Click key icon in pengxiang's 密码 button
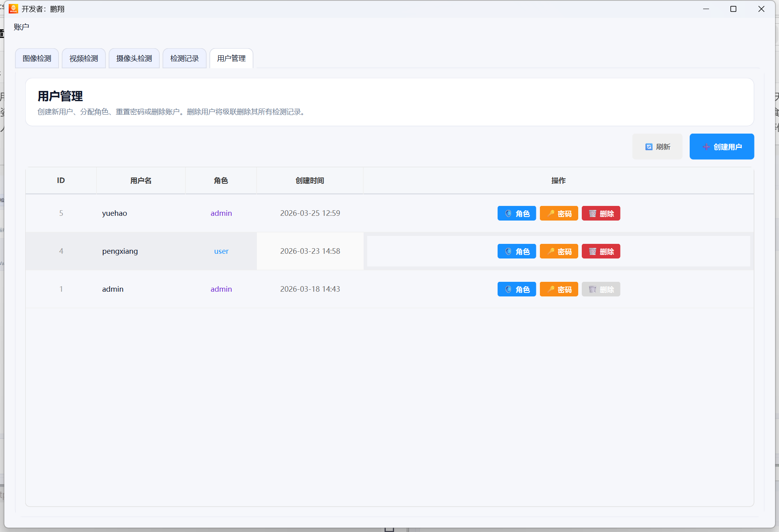The image size is (779, 532). pyautogui.click(x=551, y=251)
